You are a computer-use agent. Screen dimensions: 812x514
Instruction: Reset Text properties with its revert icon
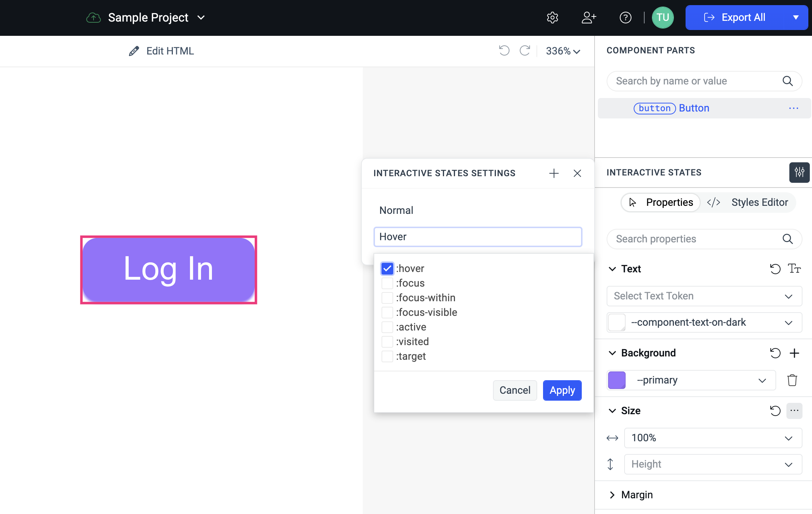pyautogui.click(x=775, y=269)
